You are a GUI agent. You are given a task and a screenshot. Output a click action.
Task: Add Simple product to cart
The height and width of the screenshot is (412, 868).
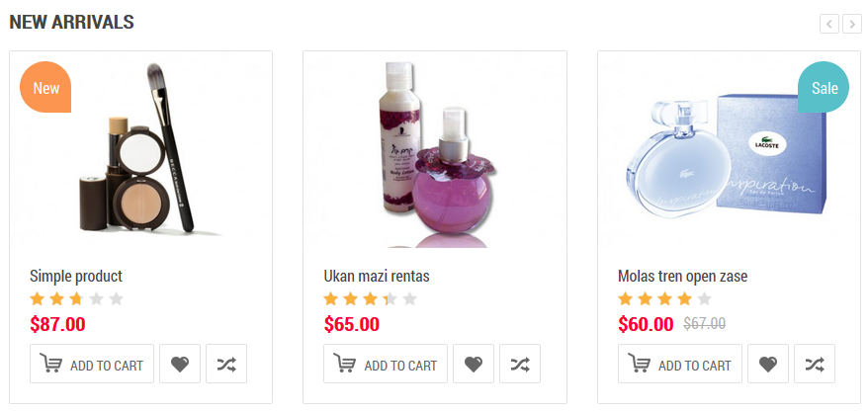coord(91,364)
